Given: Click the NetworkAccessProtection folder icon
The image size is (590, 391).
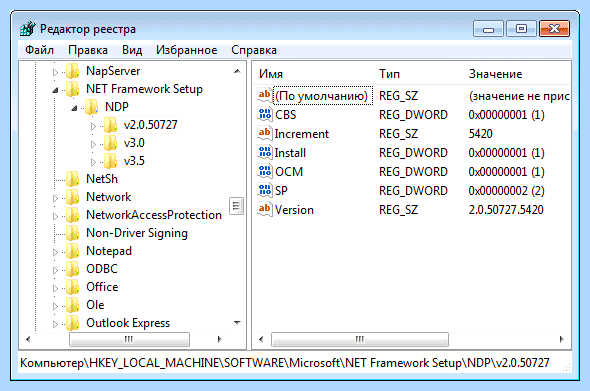Looking at the screenshot, I should coord(72,215).
